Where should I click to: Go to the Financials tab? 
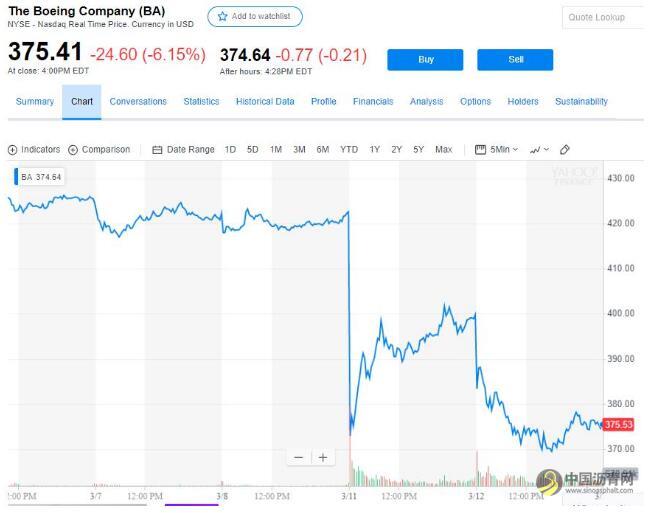point(373,102)
